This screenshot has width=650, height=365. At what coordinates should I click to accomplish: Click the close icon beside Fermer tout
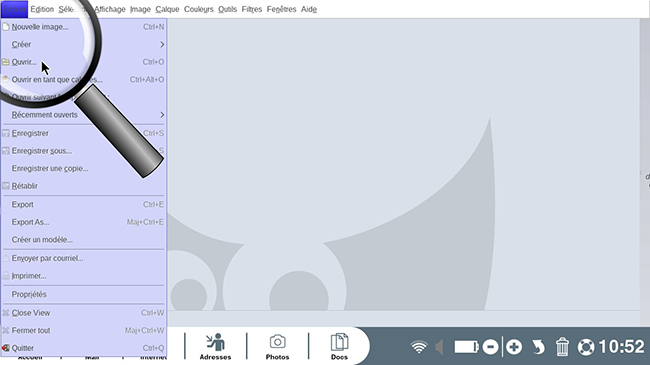coord(6,331)
